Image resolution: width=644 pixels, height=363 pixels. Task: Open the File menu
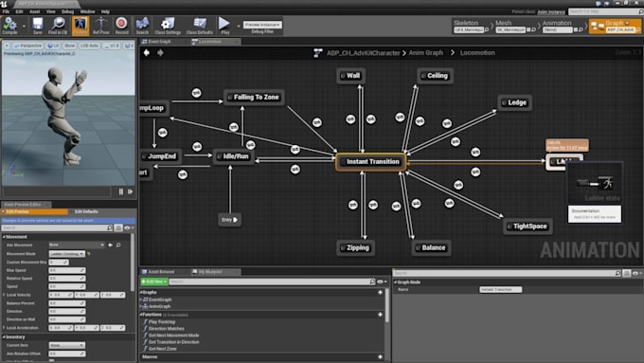pyautogui.click(x=6, y=11)
